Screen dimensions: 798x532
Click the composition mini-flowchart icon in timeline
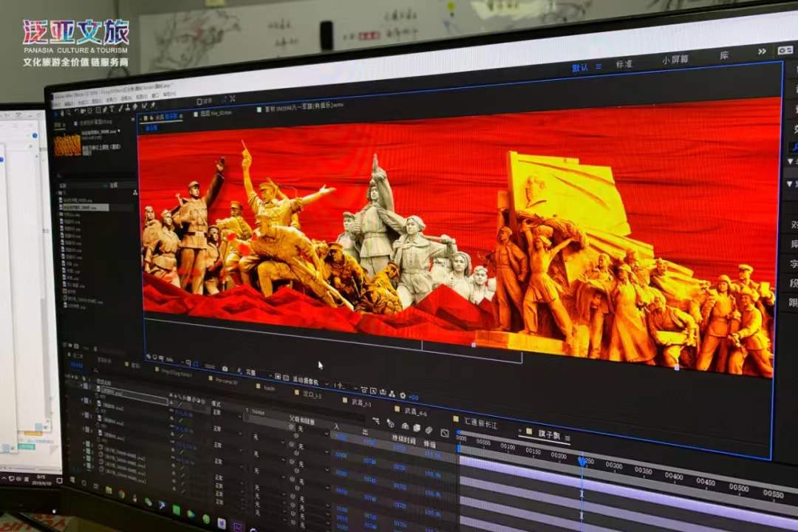[376, 421]
